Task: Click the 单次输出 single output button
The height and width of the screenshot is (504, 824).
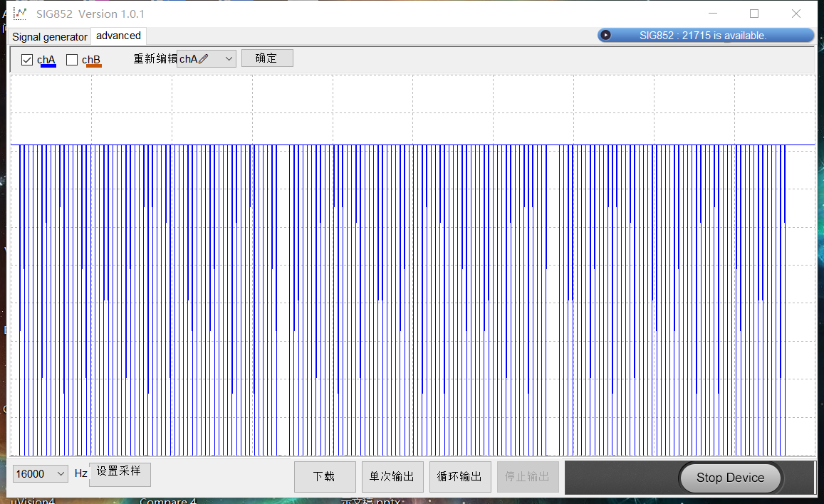Action: tap(392, 477)
